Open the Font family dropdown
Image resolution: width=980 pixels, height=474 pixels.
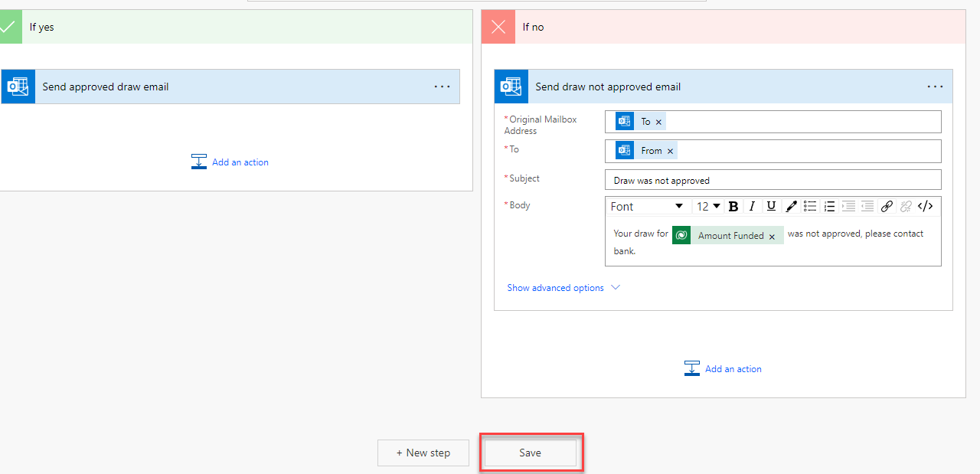(647, 206)
